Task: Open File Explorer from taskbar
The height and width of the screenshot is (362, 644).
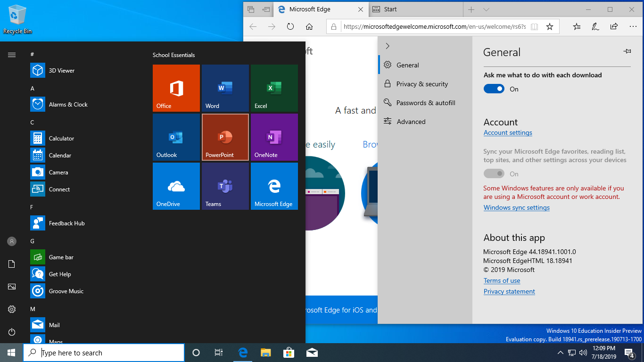Action: click(x=266, y=353)
